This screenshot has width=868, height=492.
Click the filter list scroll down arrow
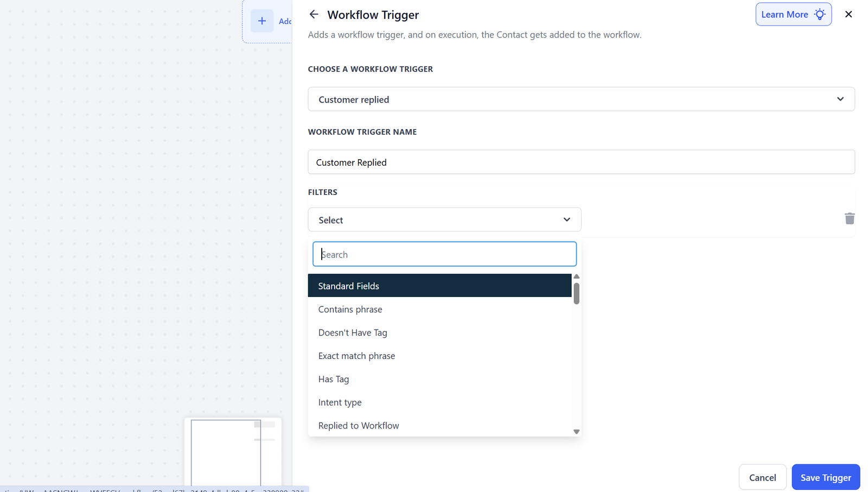[576, 432]
